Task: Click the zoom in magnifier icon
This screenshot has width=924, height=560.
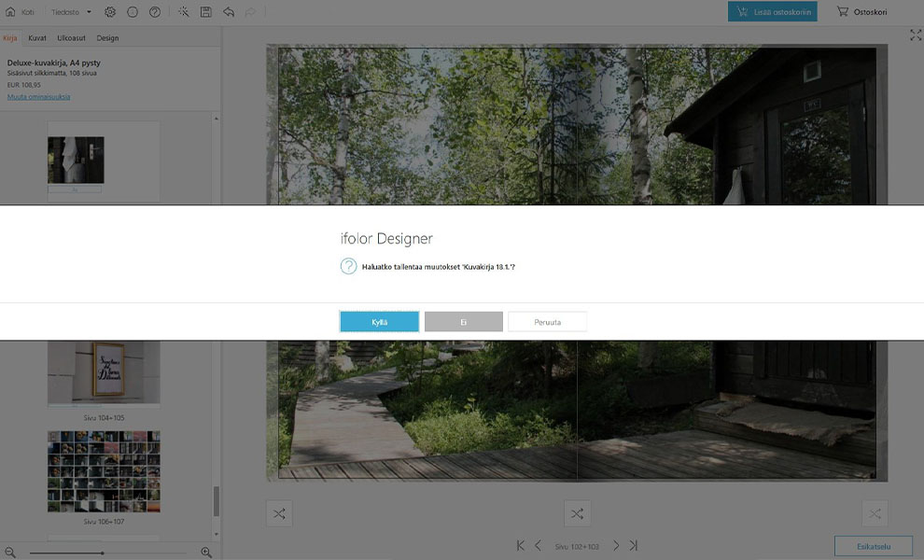Action: pyautogui.click(x=206, y=553)
